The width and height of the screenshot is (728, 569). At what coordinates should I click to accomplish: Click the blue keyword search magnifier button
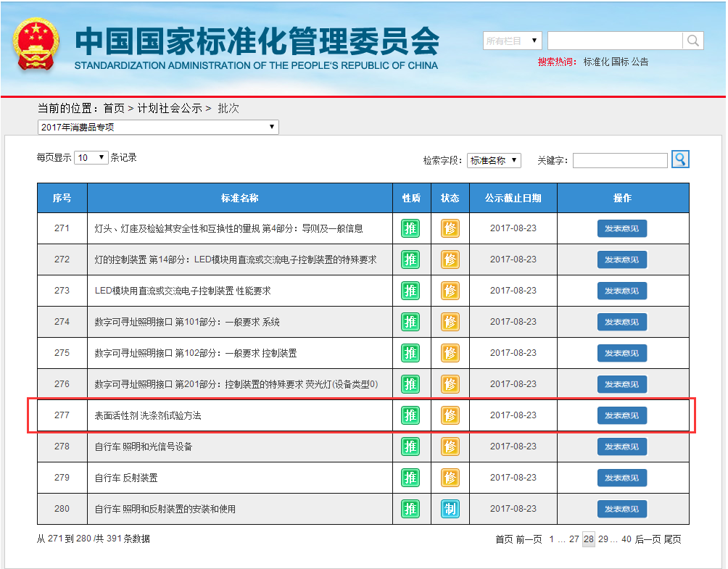pos(680,159)
